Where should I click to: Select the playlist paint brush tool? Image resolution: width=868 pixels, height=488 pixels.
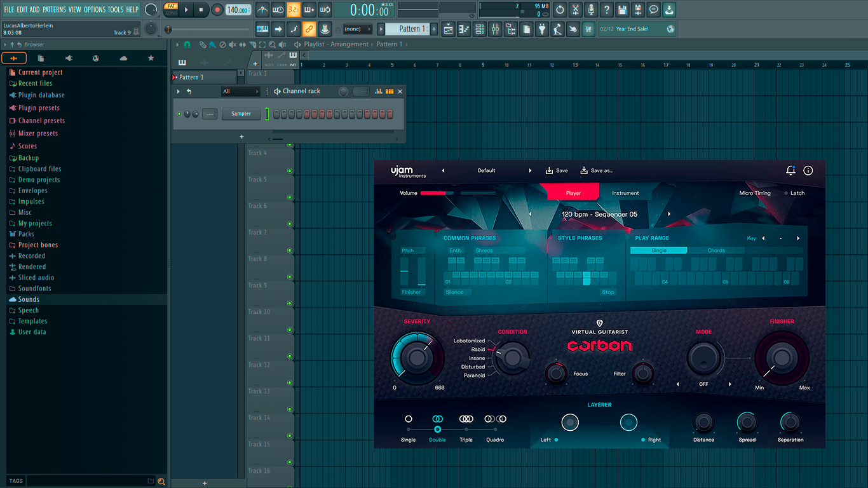pyautogui.click(x=212, y=44)
